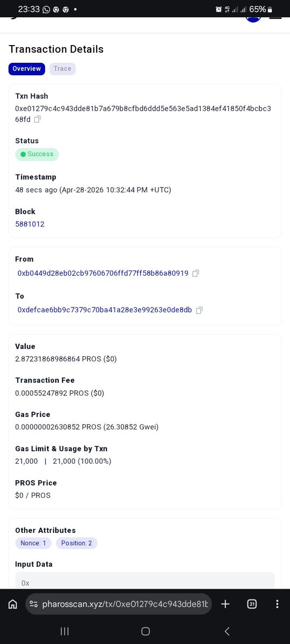This screenshot has width=290, height=644.
Task: Open the tab switcher showing 21
Action: coord(252,604)
